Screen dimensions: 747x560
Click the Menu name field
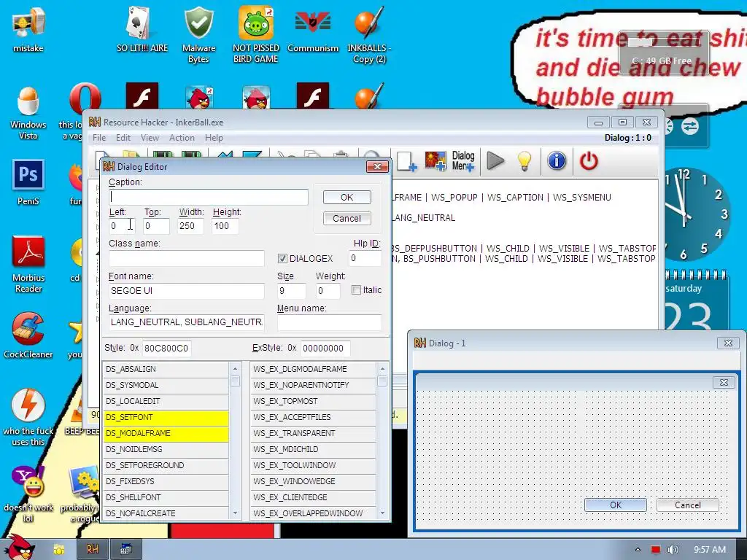[329, 322]
